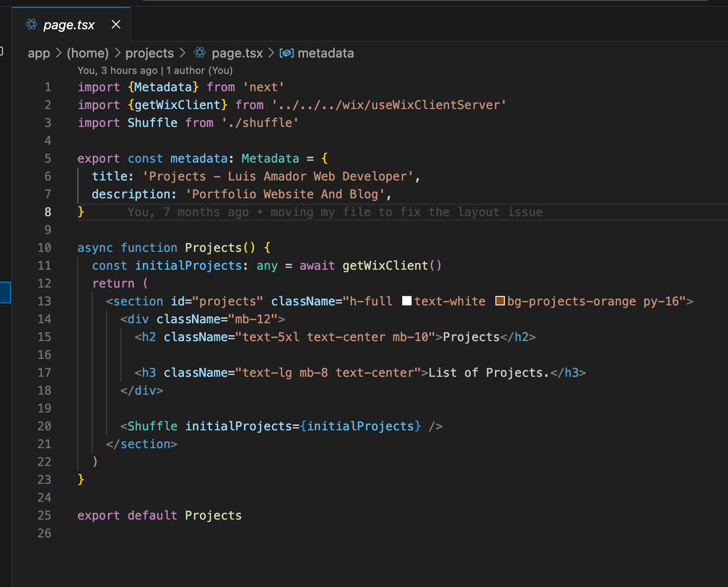Click the text-white color swatch
Image resolution: width=728 pixels, height=587 pixels.
[407, 301]
